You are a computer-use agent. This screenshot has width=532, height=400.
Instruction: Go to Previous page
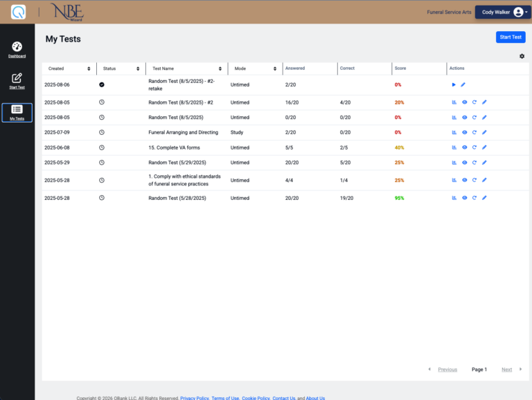447,370
